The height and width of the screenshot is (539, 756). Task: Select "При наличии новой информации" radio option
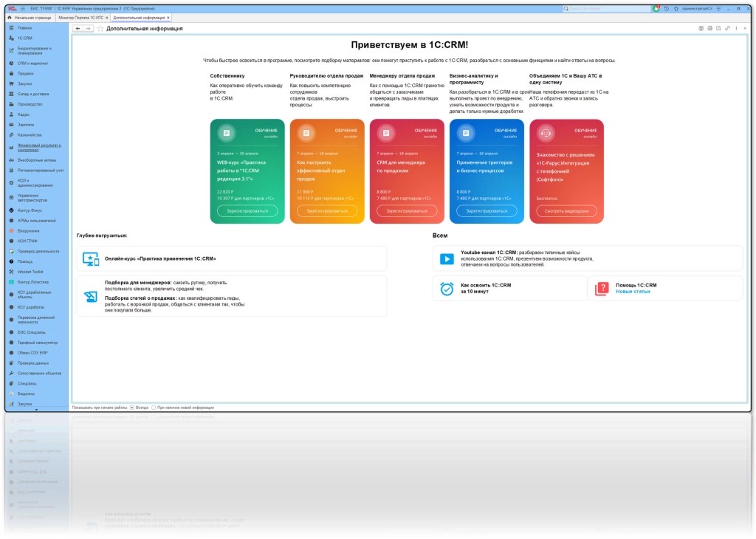click(x=154, y=408)
